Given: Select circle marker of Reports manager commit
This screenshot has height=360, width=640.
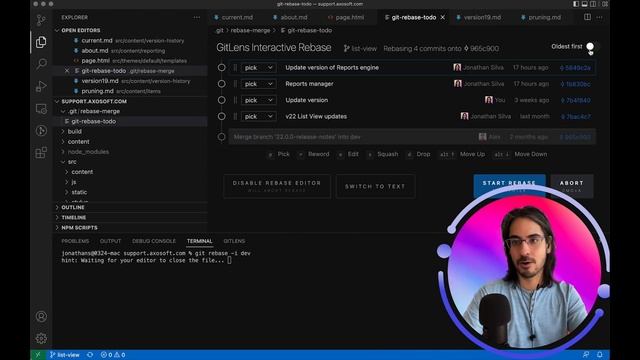Looking at the screenshot, I should coord(222,84).
